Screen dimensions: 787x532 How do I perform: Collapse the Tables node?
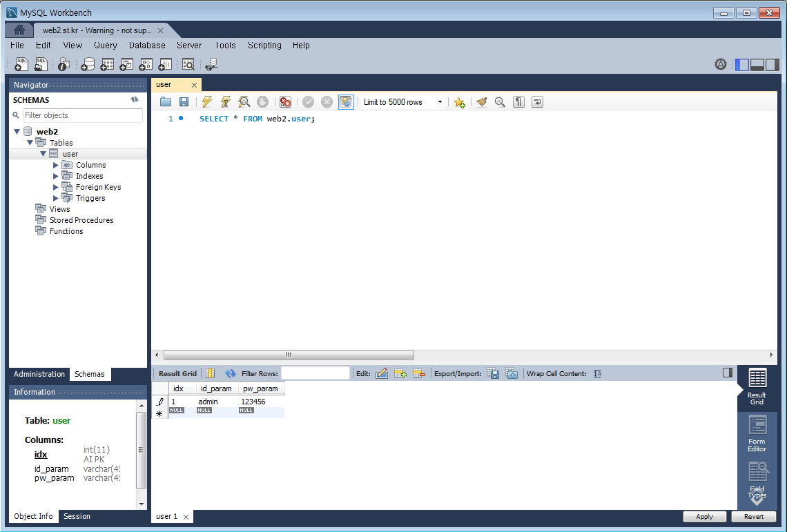tap(30, 143)
